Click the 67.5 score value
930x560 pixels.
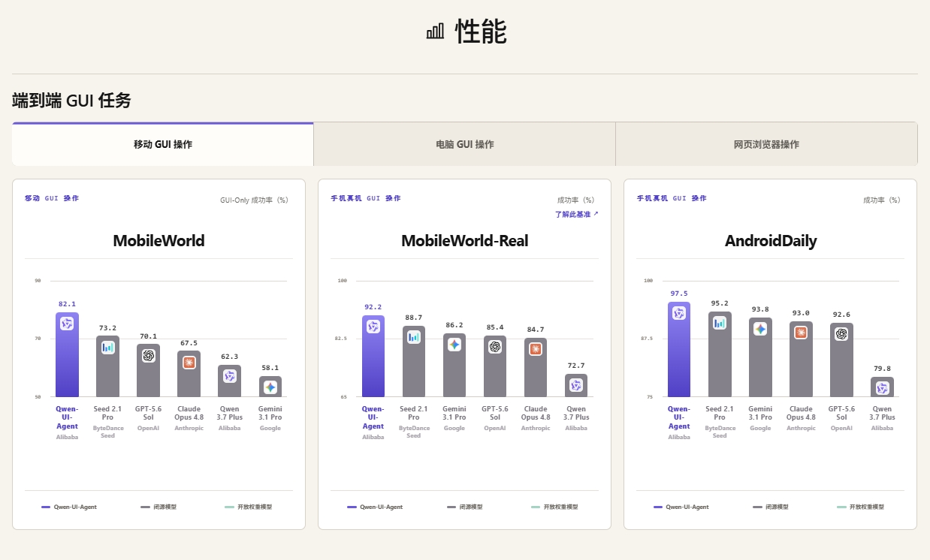coord(189,343)
